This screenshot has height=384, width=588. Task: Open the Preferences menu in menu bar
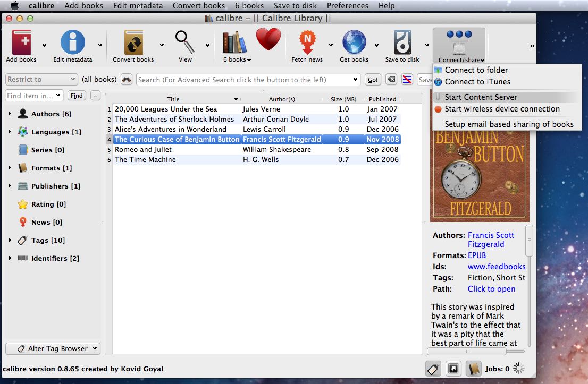click(347, 6)
